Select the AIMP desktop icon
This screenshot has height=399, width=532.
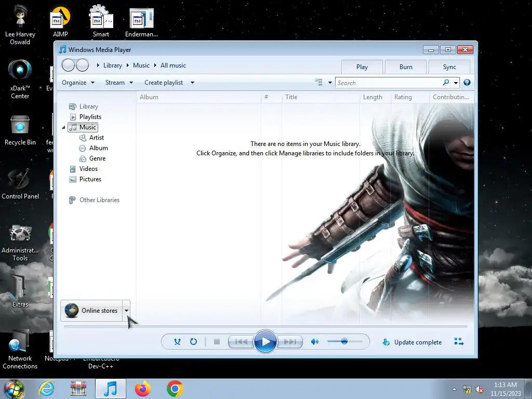click(x=60, y=22)
